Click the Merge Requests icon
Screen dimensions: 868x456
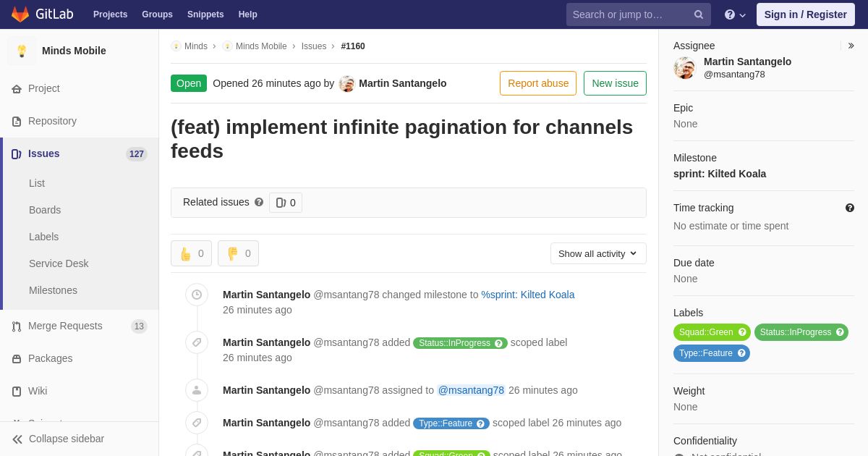coord(17,326)
